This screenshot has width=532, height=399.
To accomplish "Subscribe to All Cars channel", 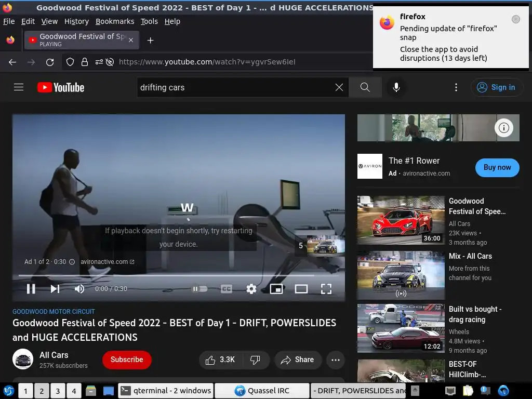I will pyautogui.click(x=127, y=360).
